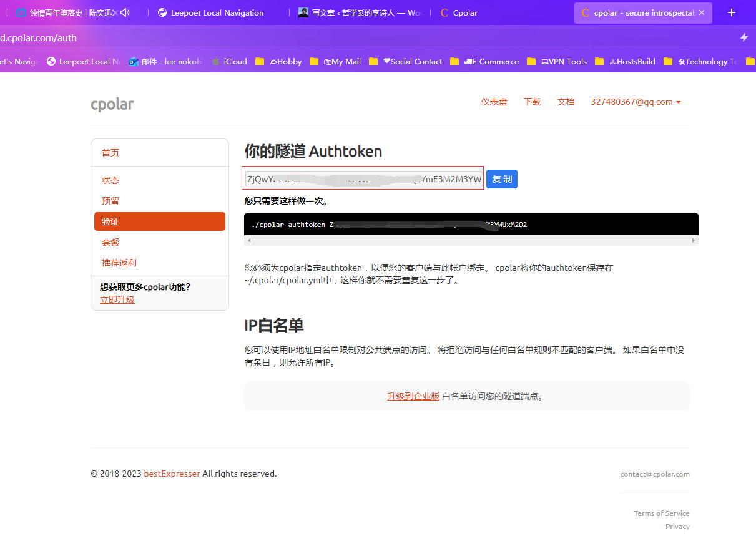The width and height of the screenshot is (756, 544).
Task: Open 套餐 from the sidebar menu
Action: tap(110, 242)
